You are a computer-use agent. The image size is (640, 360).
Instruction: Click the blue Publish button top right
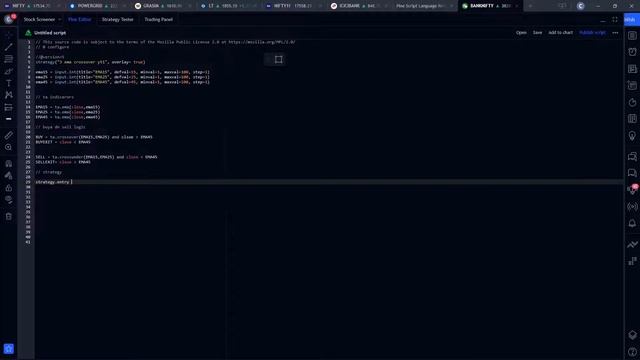click(x=631, y=19)
